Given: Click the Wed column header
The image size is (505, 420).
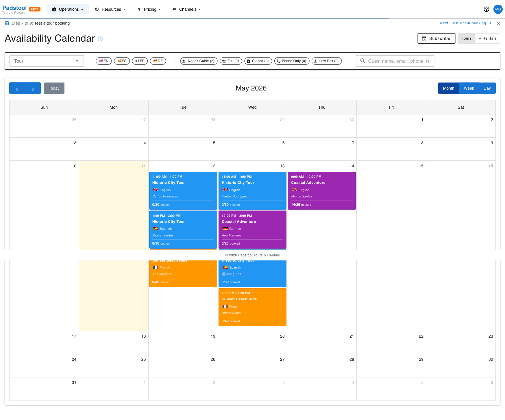Looking at the screenshot, I should click(252, 108).
